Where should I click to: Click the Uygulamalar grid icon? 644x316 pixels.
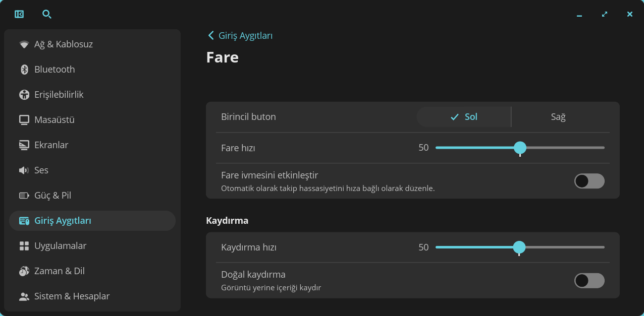[24, 246]
